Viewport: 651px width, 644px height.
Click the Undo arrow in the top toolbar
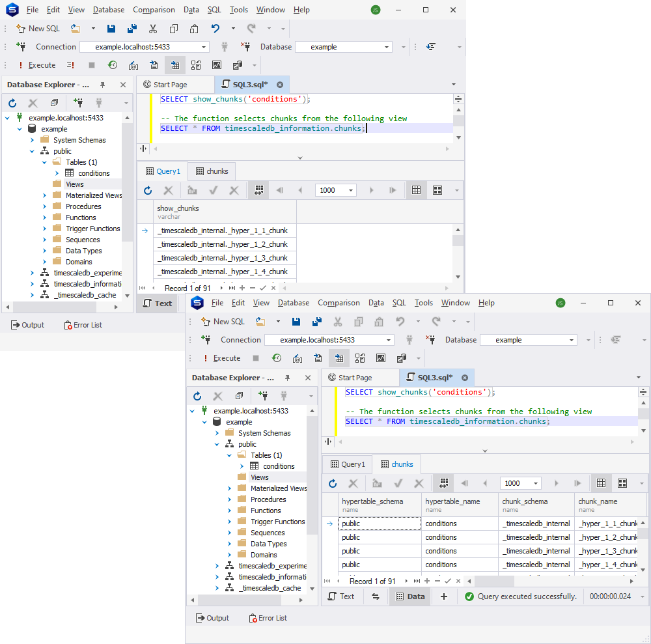click(x=215, y=29)
